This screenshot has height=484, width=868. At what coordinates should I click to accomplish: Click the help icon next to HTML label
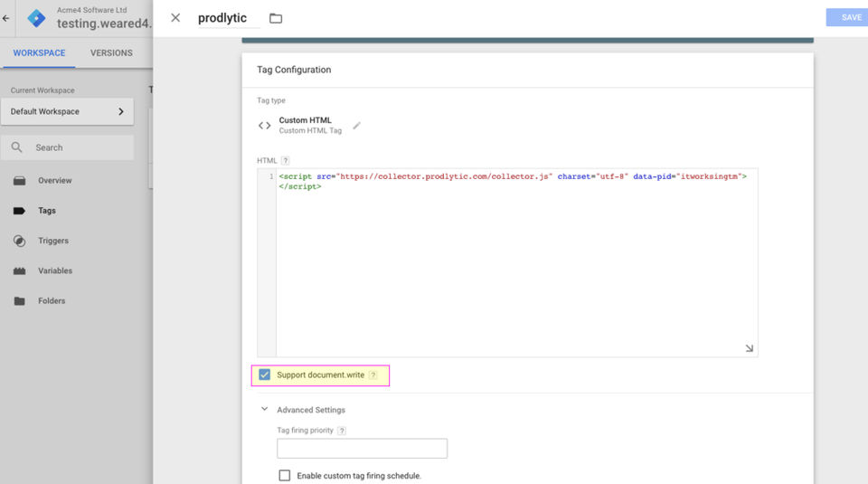(285, 160)
